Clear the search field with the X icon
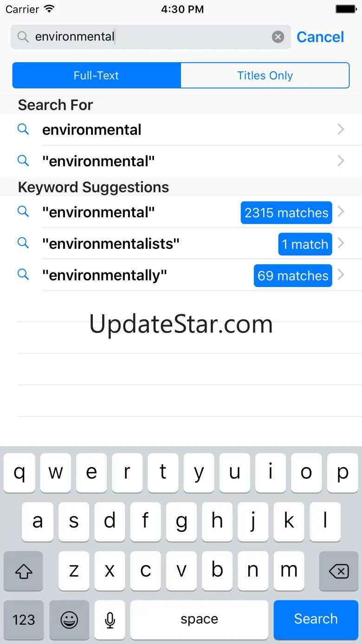362x644 pixels. [278, 37]
